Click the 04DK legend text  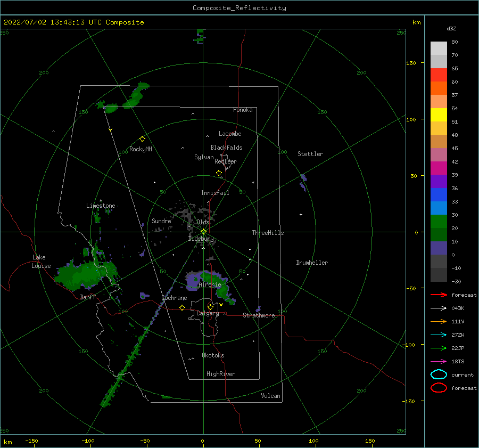(x=458, y=308)
